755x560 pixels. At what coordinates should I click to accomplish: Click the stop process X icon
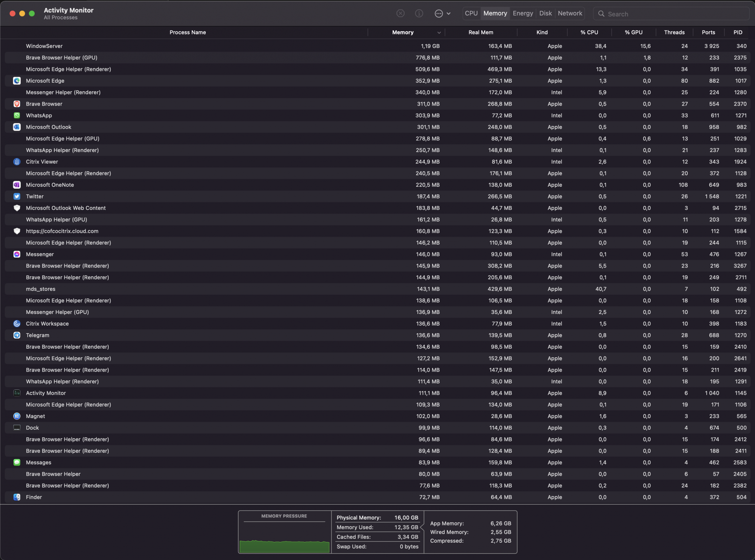point(401,14)
